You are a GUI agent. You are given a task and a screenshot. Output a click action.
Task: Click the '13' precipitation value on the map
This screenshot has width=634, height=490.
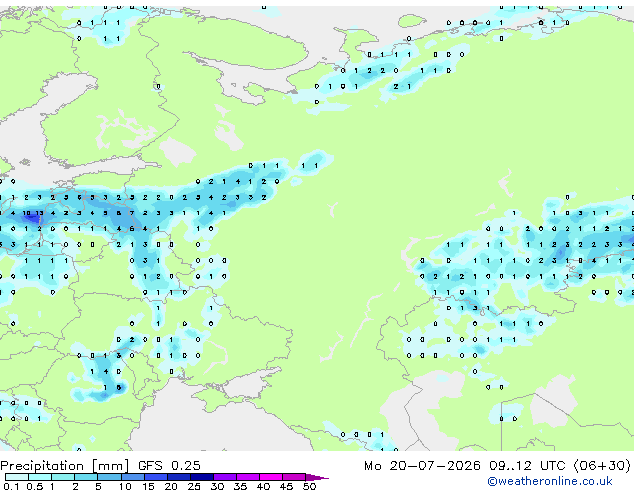coord(39,213)
